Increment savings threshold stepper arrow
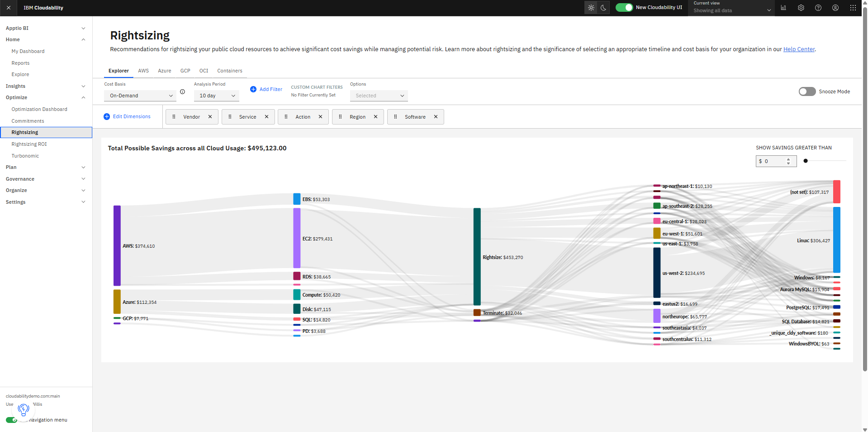 click(x=788, y=159)
